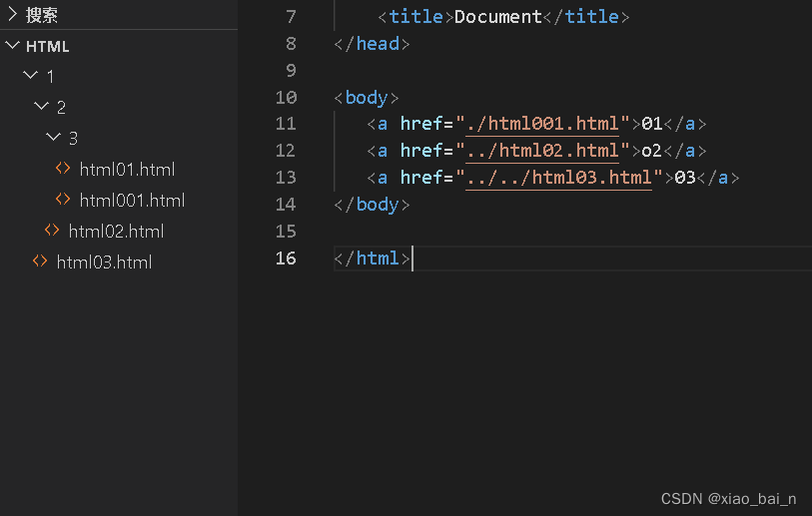Click line number 13 in gutter
Viewport: 812px width, 516px height.
click(x=287, y=178)
